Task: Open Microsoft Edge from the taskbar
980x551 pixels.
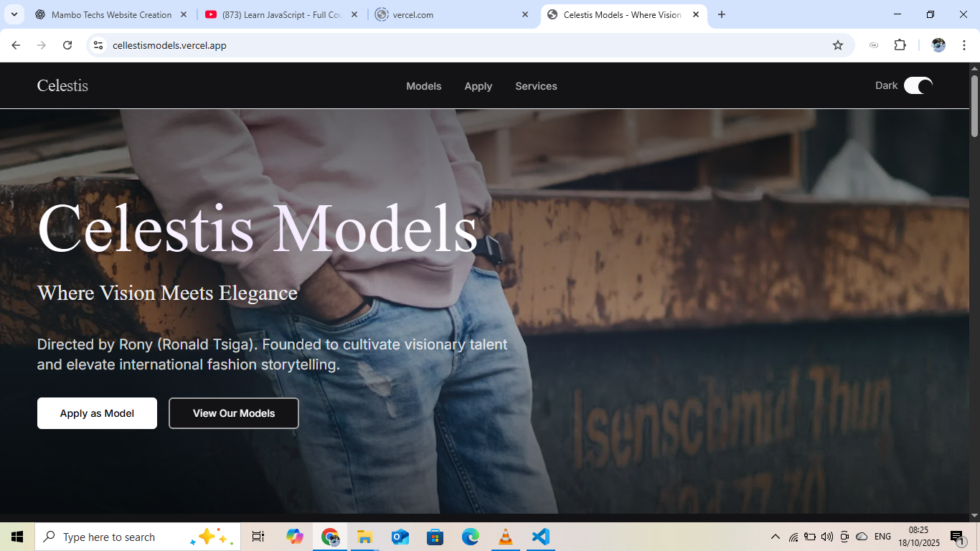Action: tap(470, 536)
